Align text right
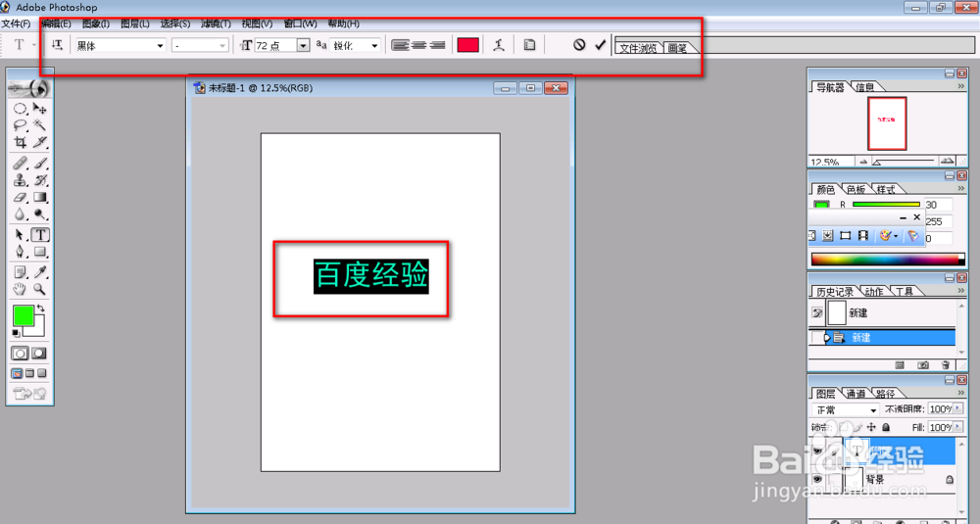 437,45
